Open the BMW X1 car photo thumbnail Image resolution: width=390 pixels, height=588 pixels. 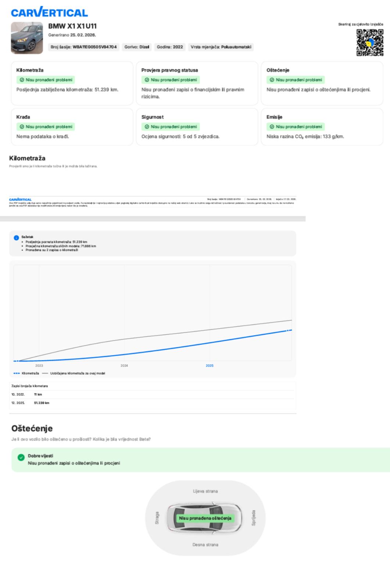pyautogui.click(x=27, y=38)
